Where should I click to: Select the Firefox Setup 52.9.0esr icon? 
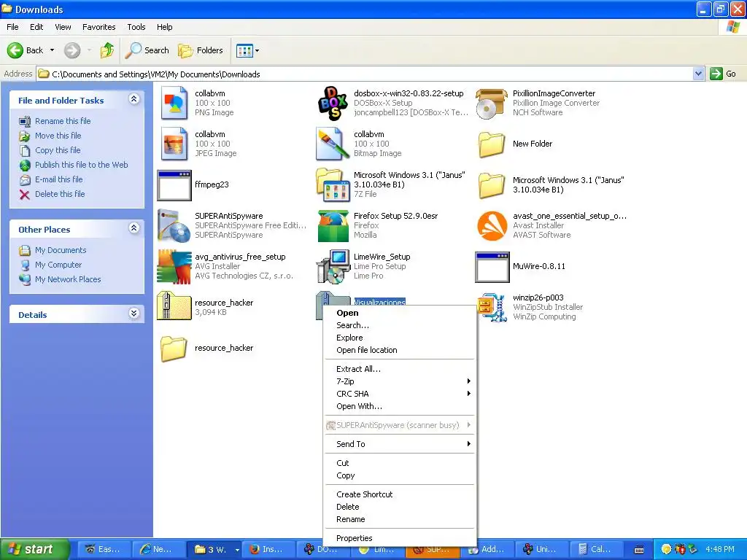point(333,226)
